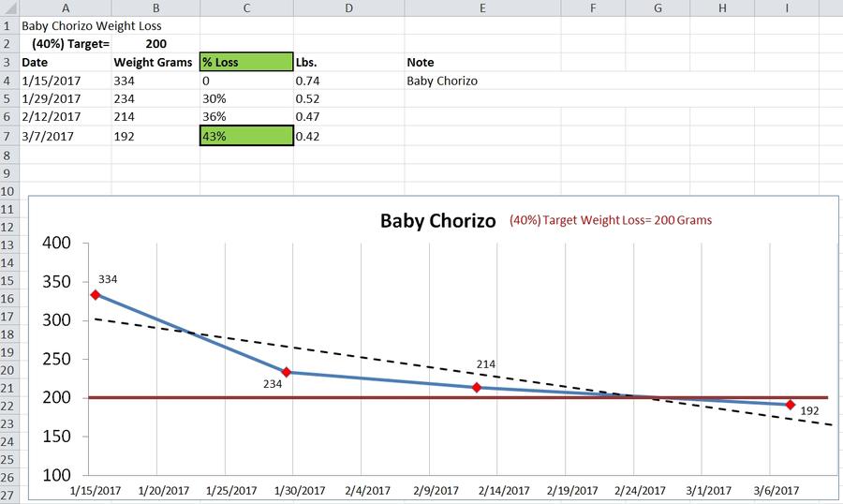Click the 'Baby Chorizo' note cell
Image resolution: width=843 pixels, height=504 pixels.
click(x=442, y=82)
